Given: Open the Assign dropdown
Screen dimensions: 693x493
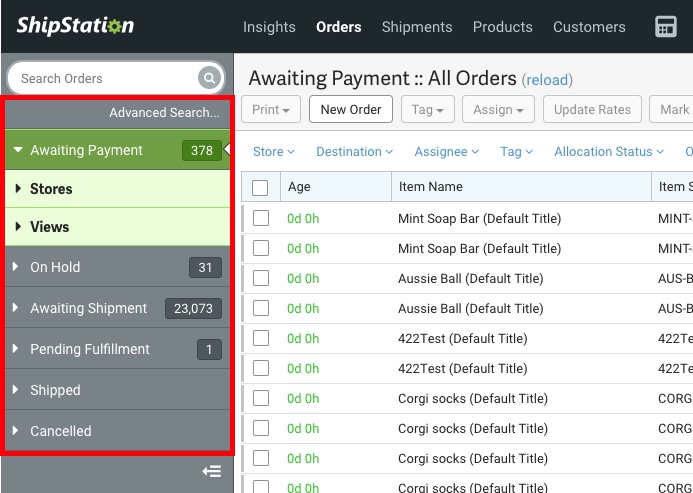Looking at the screenshot, I should pyautogui.click(x=498, y=109).
